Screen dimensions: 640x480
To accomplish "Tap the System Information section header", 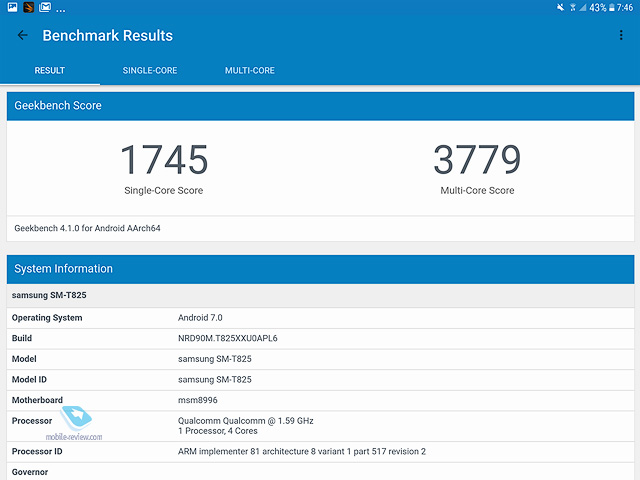I will (320, 269).
